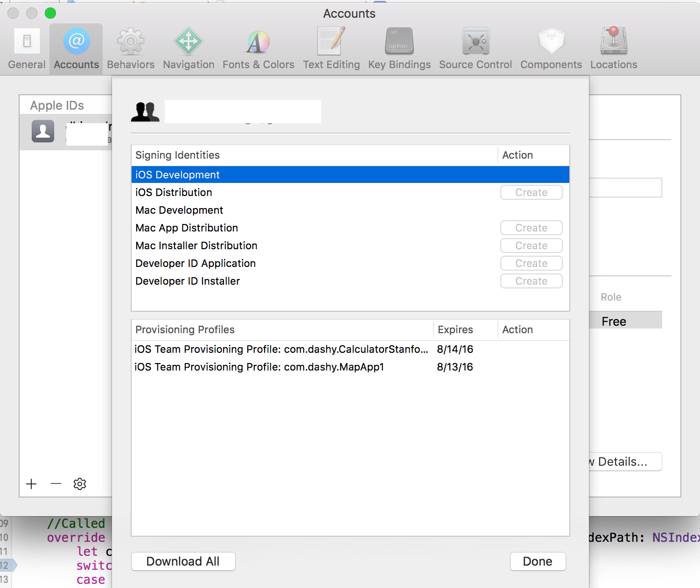Image resolution: width=700 pixels, height=588 pixels.
Task: Open the Key Bindings preferences icon
Action: pyautogui.click(x=399, y=47)
